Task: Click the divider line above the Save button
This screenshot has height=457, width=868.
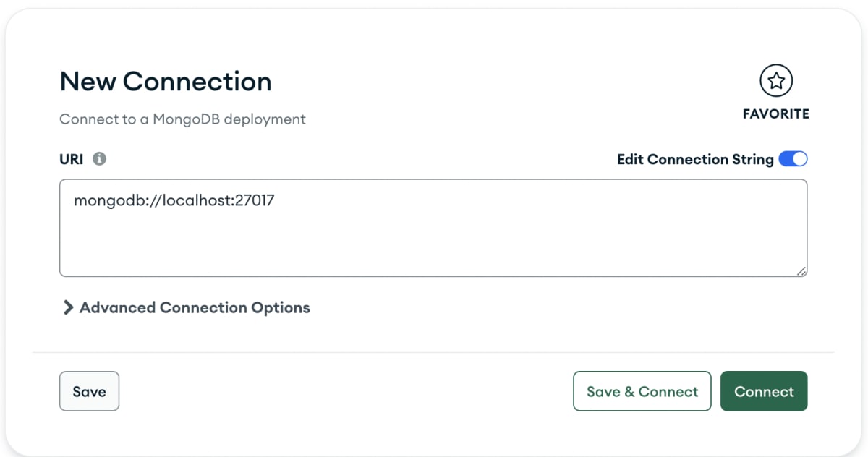Action: 434,353
